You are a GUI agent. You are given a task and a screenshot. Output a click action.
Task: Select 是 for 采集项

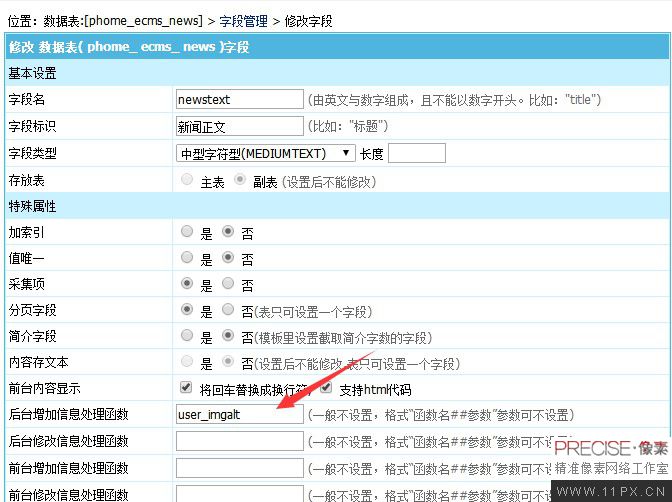pyautogui.click(x=187, y=283)
